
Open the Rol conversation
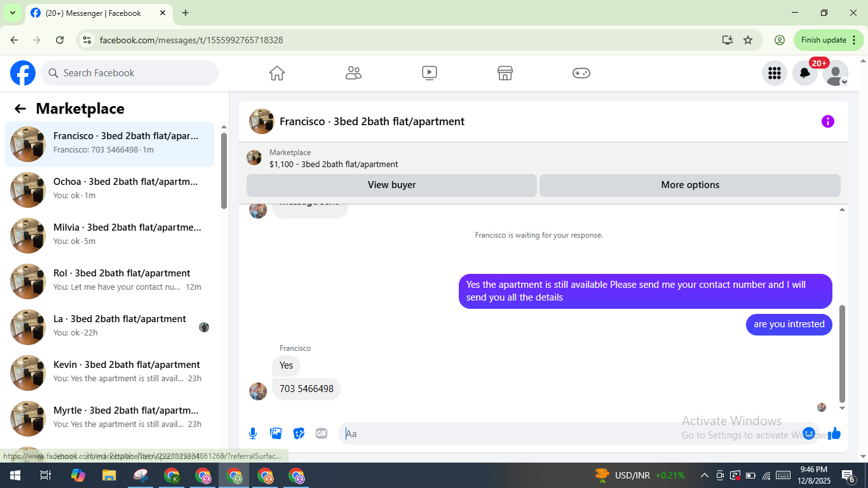(x=109, y=281)
